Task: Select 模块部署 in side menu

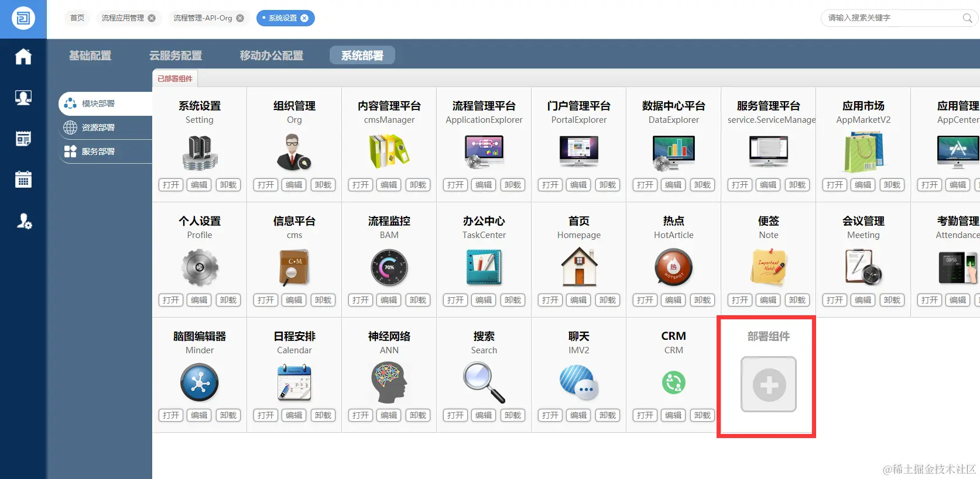Action: [105, 104]
